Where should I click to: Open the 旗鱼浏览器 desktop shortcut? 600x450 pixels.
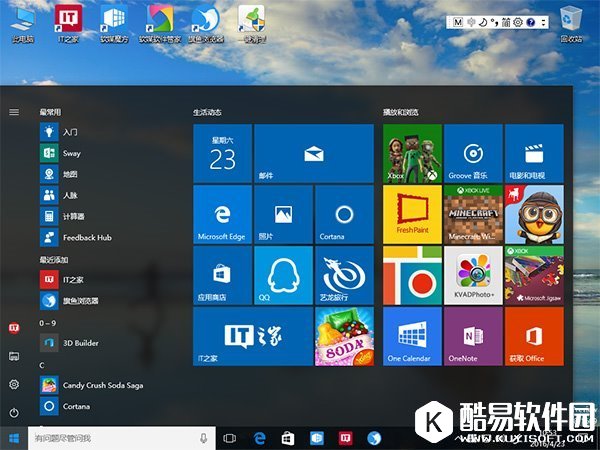coord(206,24)
